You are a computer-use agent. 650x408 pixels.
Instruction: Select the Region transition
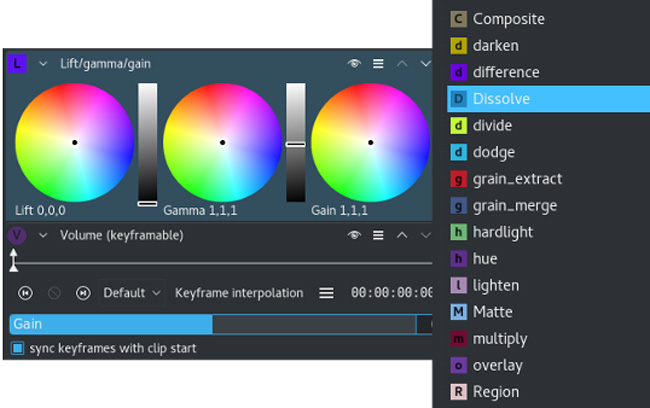[x=548, y=392]
